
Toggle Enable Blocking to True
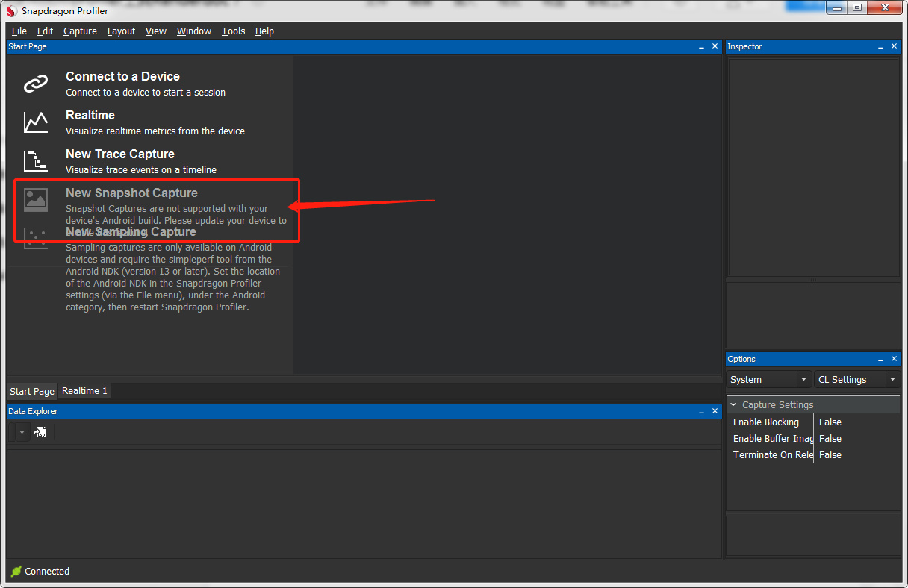pos(830,422)
